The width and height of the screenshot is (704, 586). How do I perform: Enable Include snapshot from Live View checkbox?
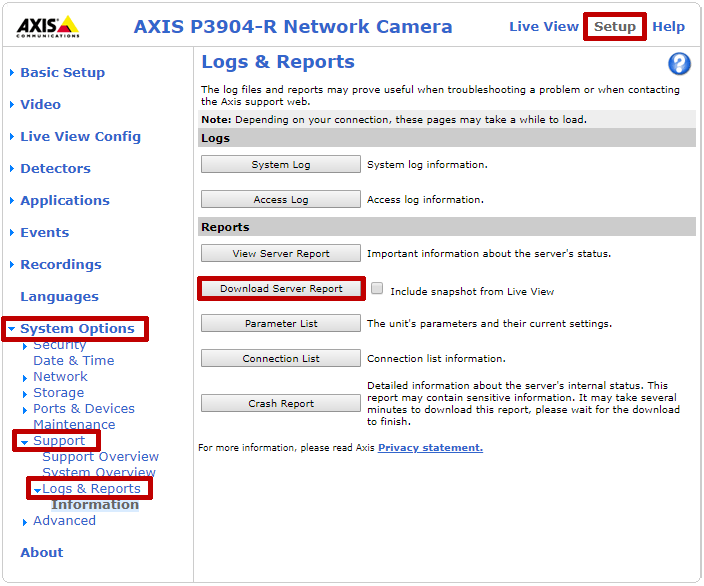point(377,288)
